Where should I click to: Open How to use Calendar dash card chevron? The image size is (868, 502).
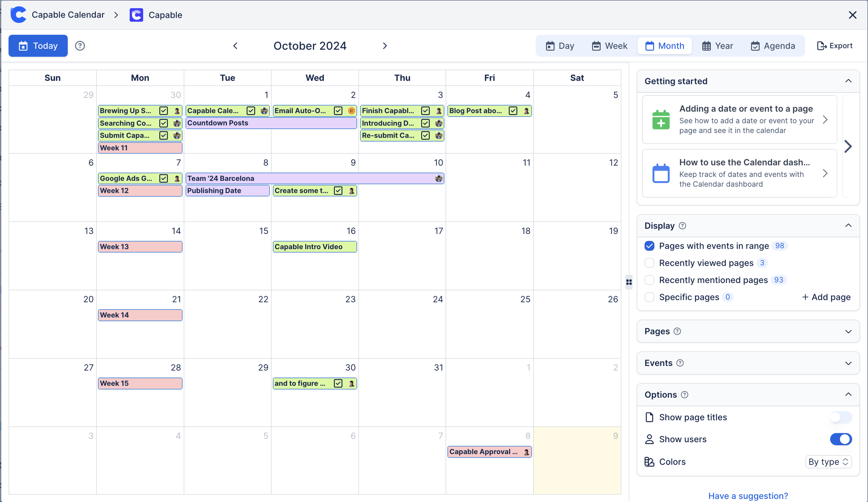(825, 173)
